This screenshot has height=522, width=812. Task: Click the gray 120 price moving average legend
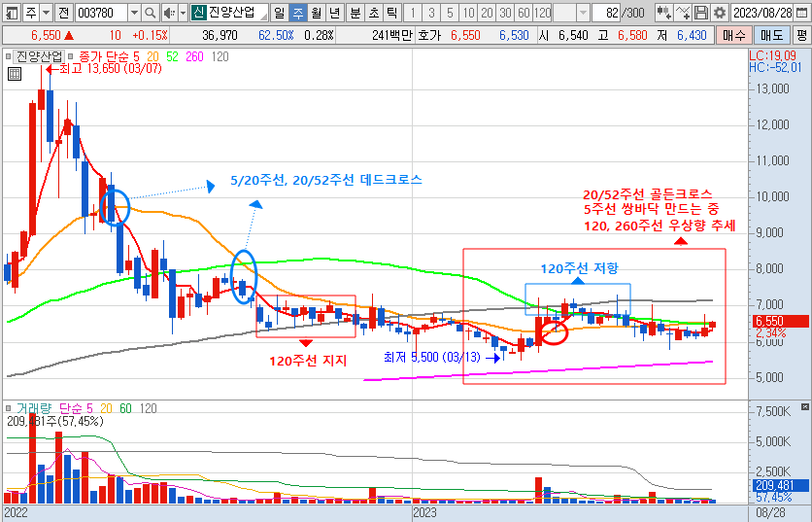(220, 56)
